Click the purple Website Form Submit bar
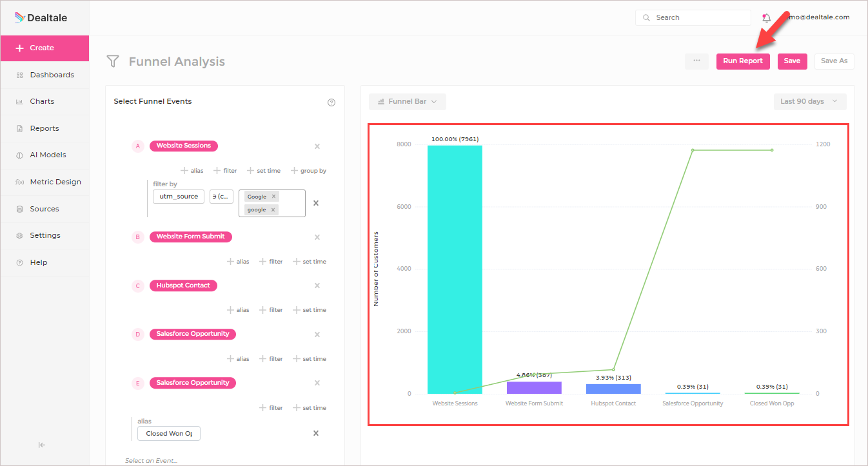868x466 pixels. click(534, 387)
